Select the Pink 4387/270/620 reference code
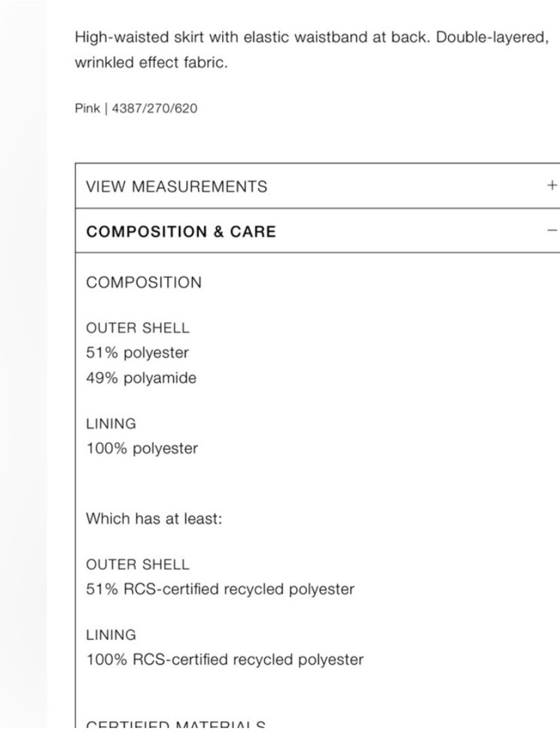This screenshot has height=747, width=560. pos(136,108)
